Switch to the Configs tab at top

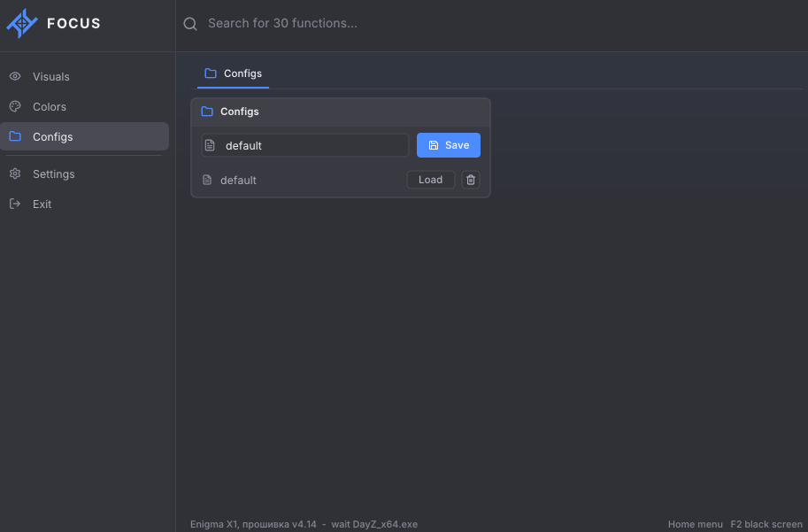233,73
